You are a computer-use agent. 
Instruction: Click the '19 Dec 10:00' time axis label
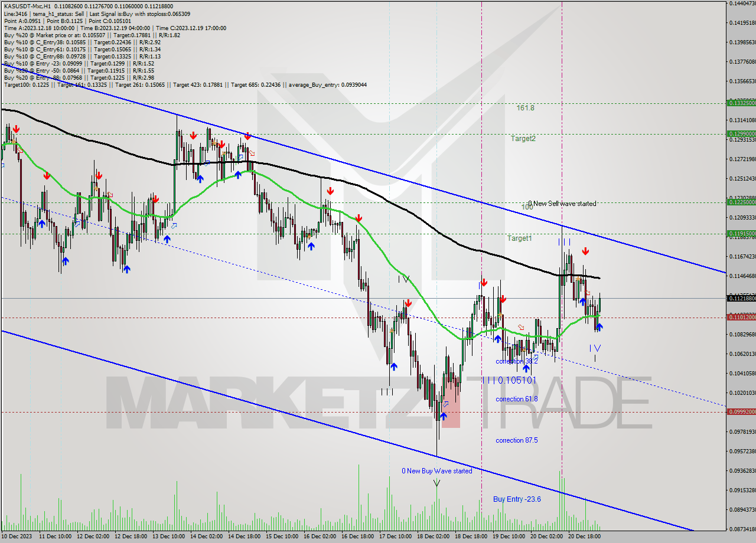tap(509, 537)
